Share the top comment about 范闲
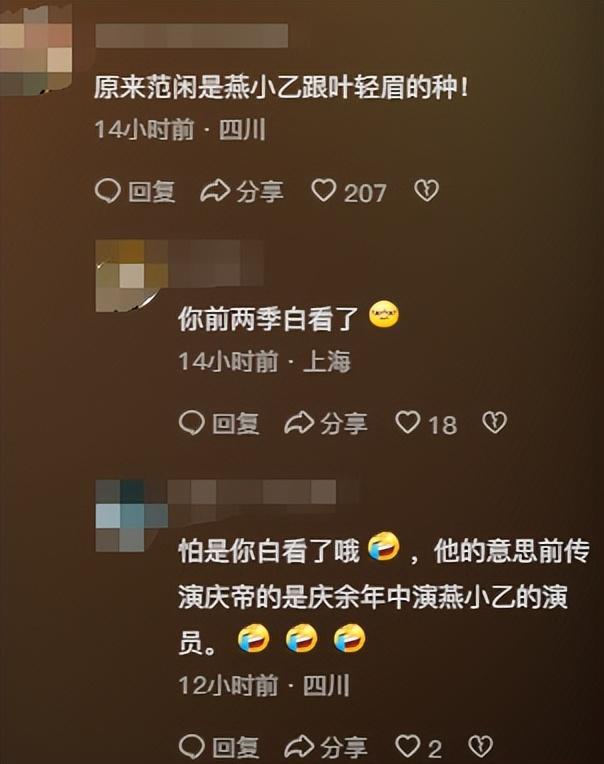 (215, 191)
